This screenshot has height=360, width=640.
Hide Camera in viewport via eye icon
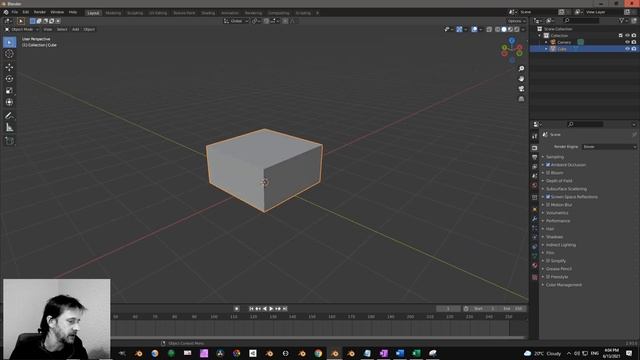(x=627, y=42)
